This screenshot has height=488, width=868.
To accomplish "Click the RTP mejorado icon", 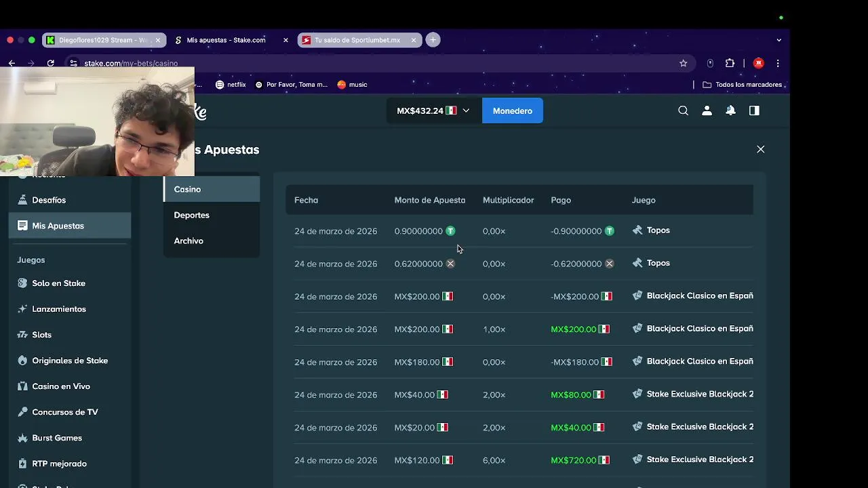I will click(22, 464).
